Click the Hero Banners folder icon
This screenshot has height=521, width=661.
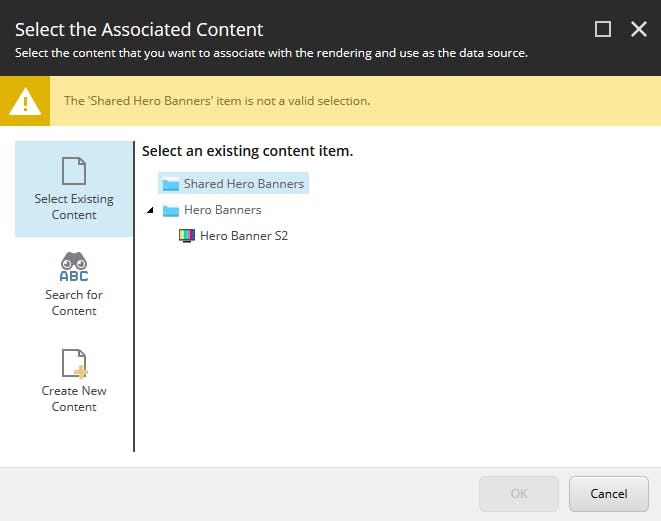coord(171,210)
